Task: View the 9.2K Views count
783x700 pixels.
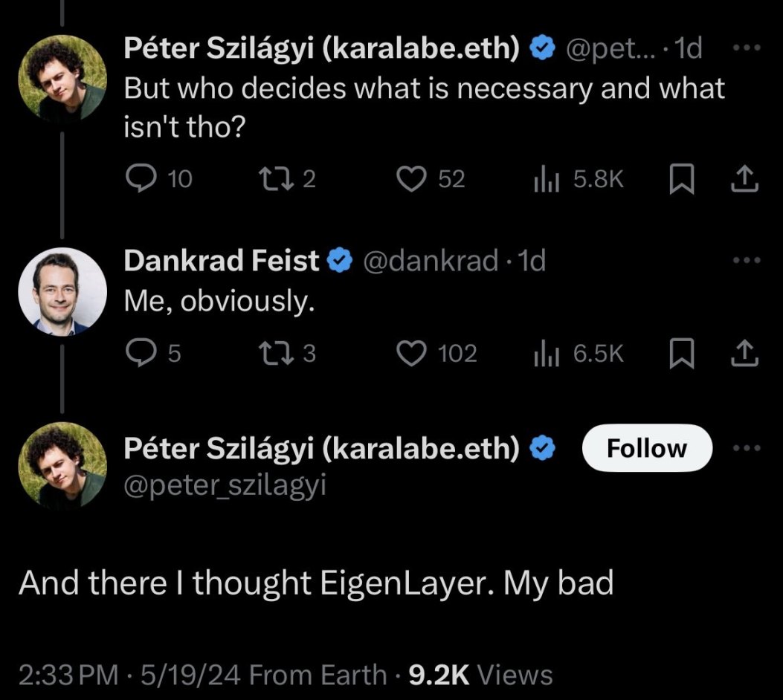Action: [481, 675]
